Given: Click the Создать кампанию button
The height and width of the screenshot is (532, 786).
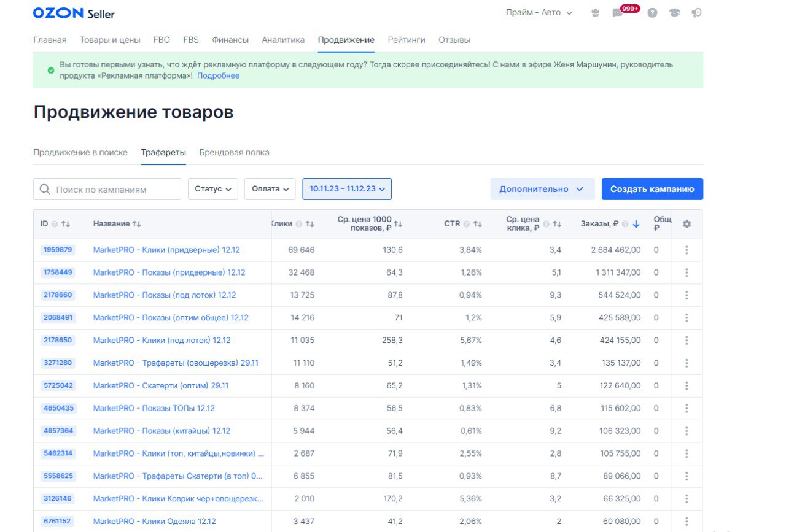Looking at the screenshot, I should [652, 189].
